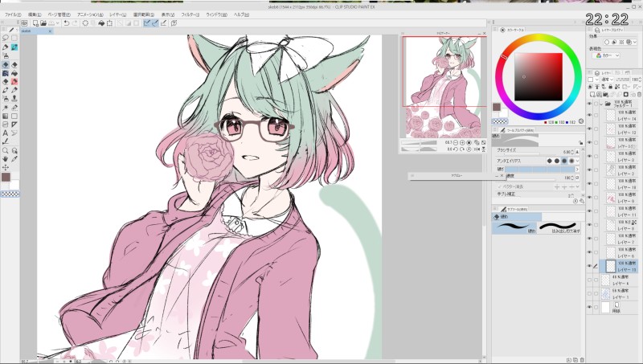Select layer レイヤー 13 row
Viewport: 643px width, 364px height.
pos(619,266)
